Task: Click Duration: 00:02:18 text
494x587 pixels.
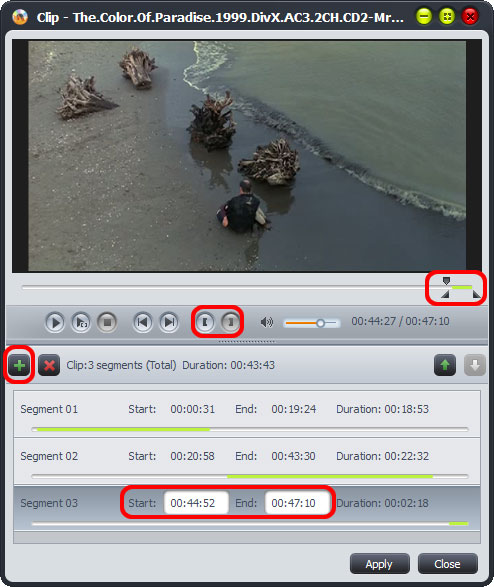Action: (382, 503)
